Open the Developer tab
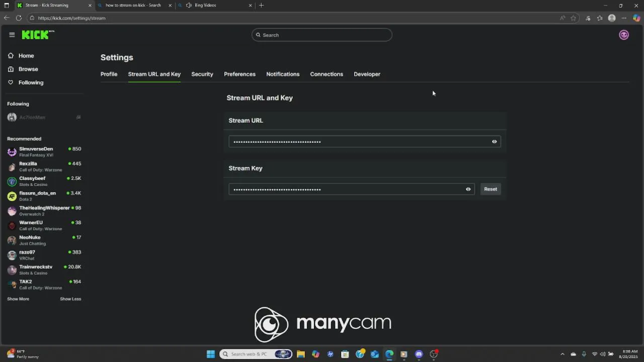This screenshot has height=362, width=644. click(x=367, y=74)
